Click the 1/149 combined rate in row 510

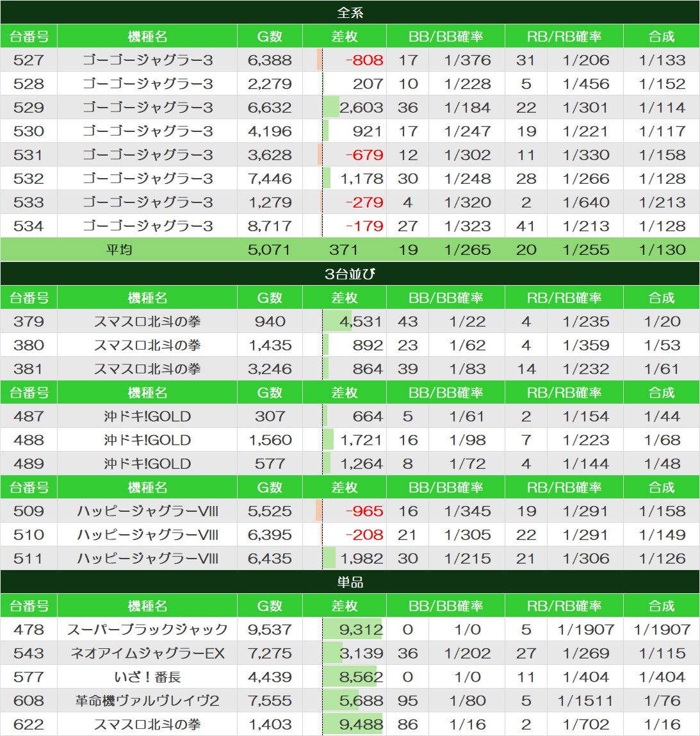pyautogui.click(x=662, y=535)
